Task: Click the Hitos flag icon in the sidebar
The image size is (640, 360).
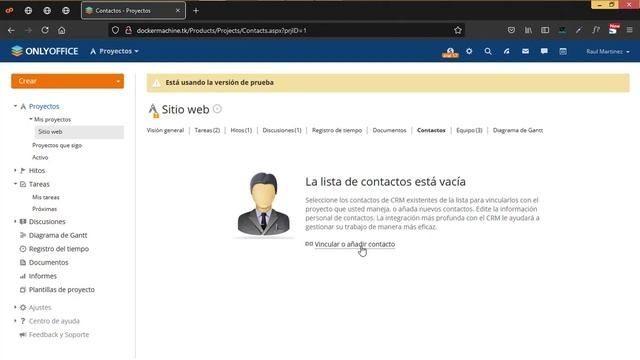Action: pos(23,171)
